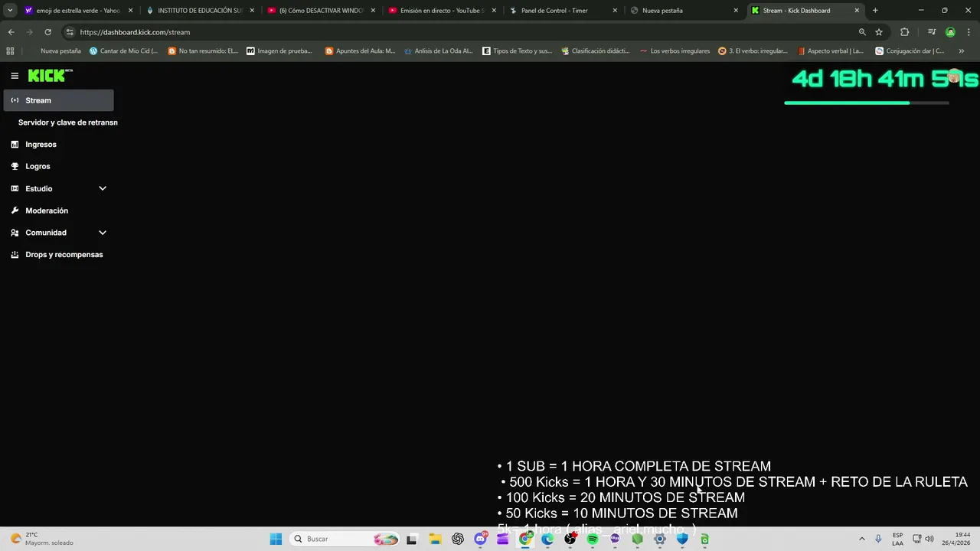Open the Extensions puzzle icon

tap(905, 32)
